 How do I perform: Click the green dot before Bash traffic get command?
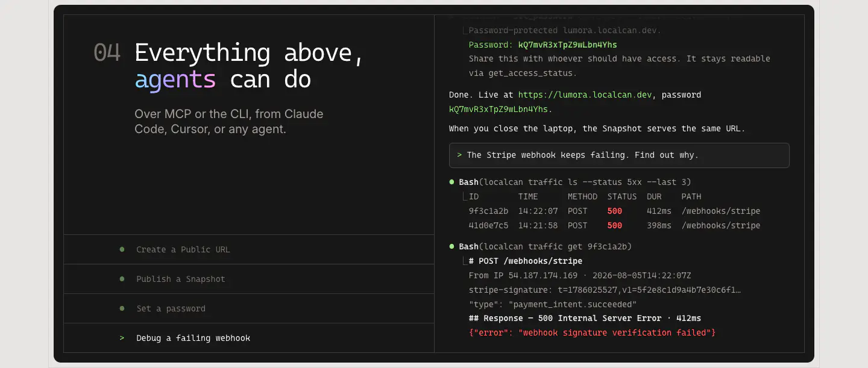point(452,246)
